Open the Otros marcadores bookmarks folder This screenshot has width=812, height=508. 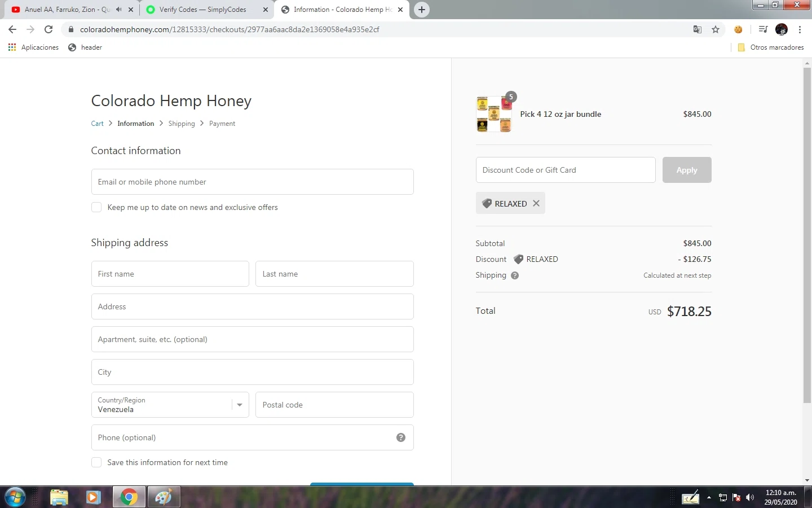click(x=771, y=47)
